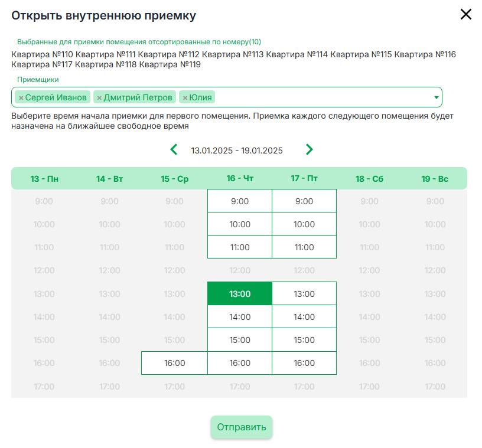The image size is (482, 448).
Task: Select 16:00 slot on Wednesday 15
Action: (x=174, y=363)
